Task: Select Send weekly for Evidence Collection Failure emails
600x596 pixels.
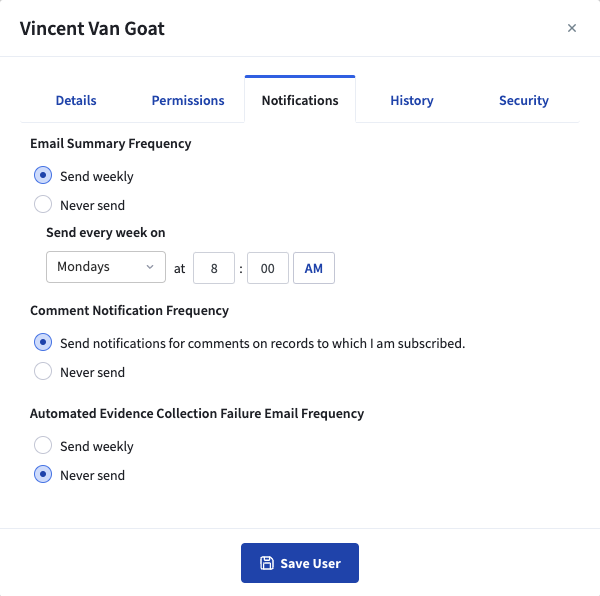Action: (x=43, y=446)
